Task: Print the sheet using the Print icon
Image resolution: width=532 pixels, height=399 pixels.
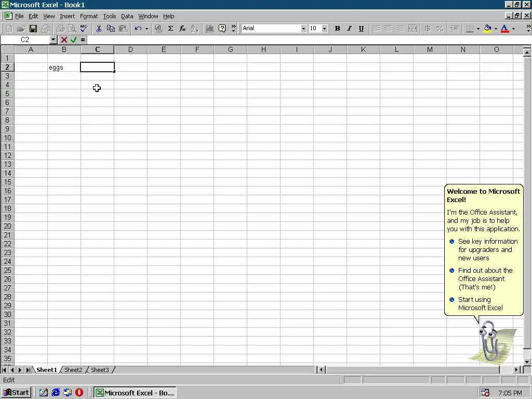Action: coord(60,29)
